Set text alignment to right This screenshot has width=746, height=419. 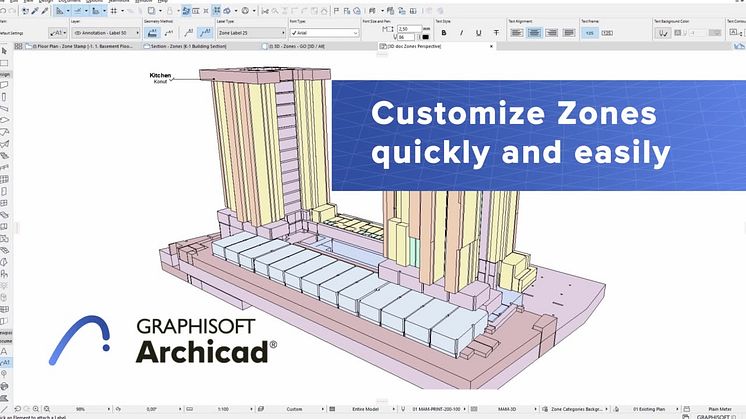click(551, 33)
